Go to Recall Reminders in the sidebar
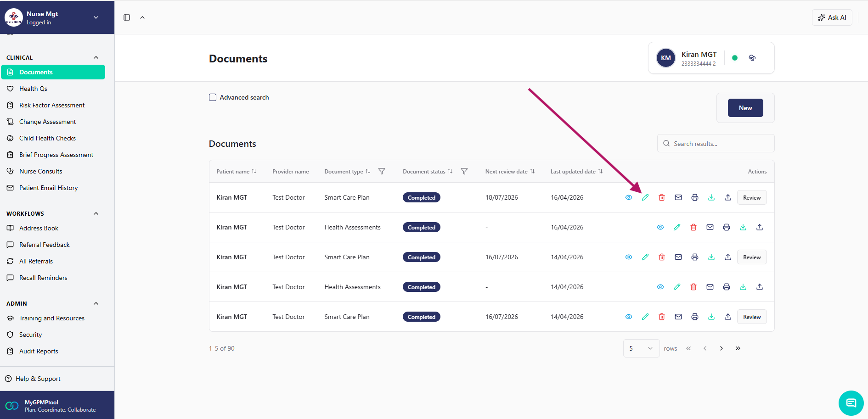 (x=43, y=278)
